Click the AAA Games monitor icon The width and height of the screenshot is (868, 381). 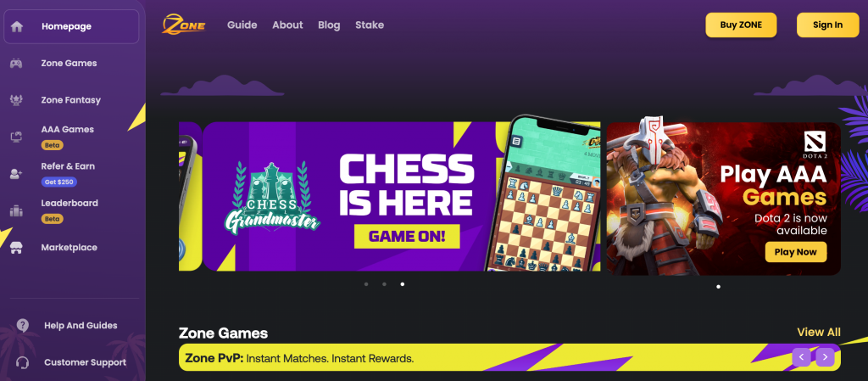click(16, 137)
